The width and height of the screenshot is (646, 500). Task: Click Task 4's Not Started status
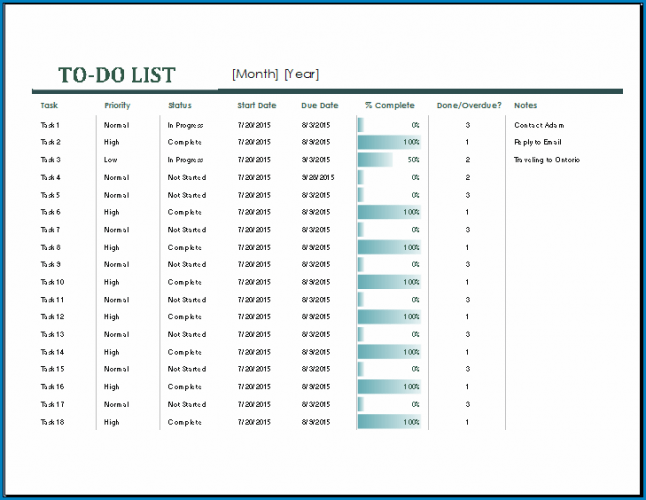[187, 178]
